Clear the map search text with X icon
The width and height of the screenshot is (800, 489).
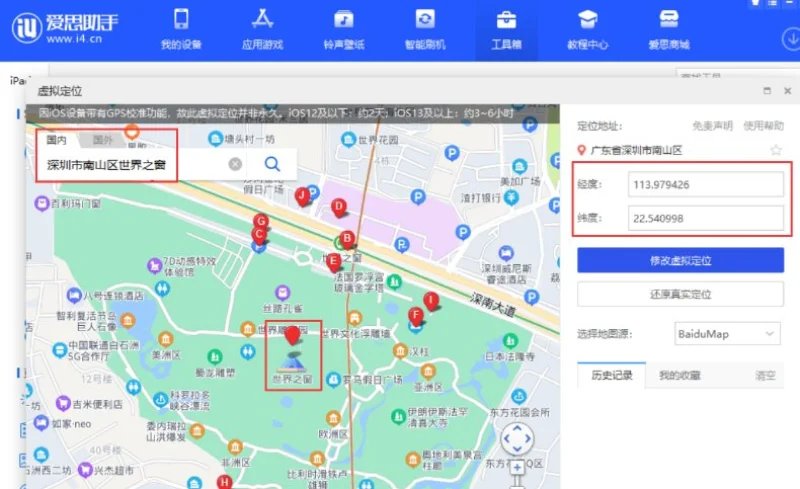click(x=235, y=164)
